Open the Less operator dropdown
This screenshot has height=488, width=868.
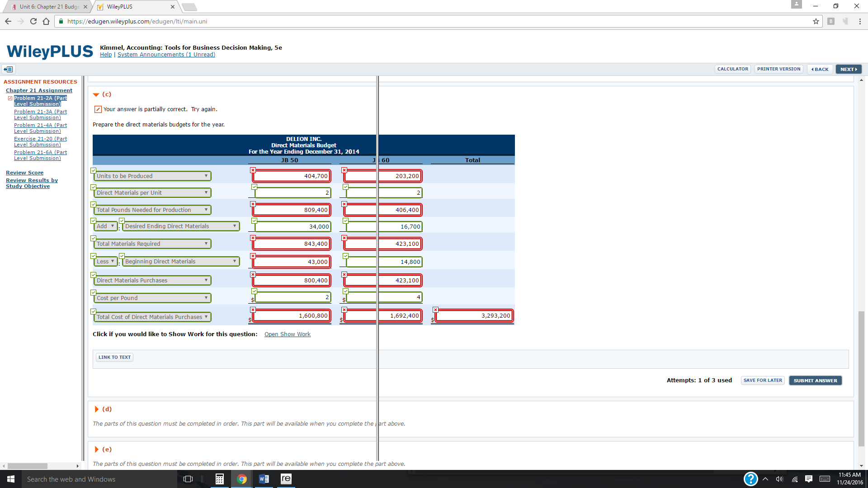[105, 262]
